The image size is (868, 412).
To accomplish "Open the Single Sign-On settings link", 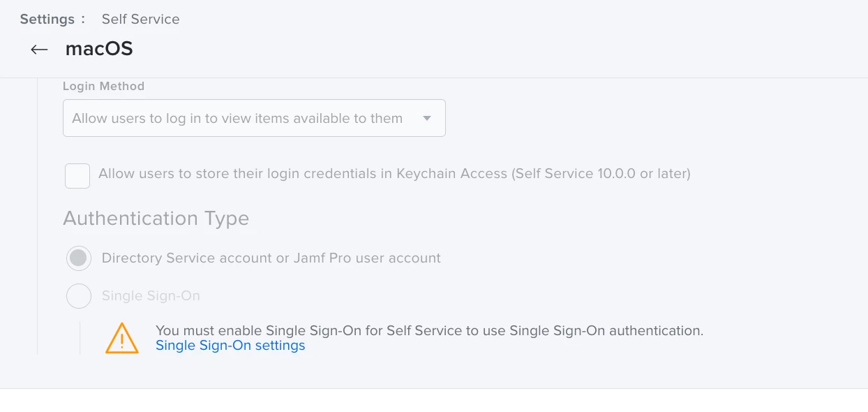I will pos(230,346).
